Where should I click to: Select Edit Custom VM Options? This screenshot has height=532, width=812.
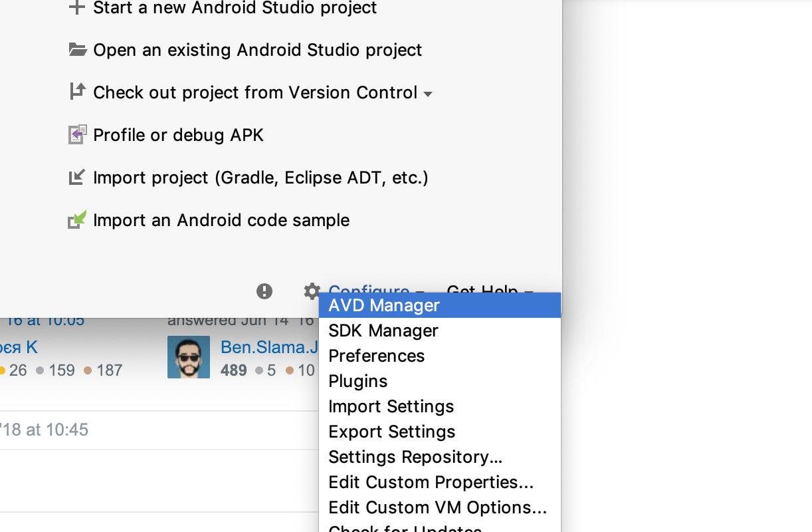click(x=437, y=507)
